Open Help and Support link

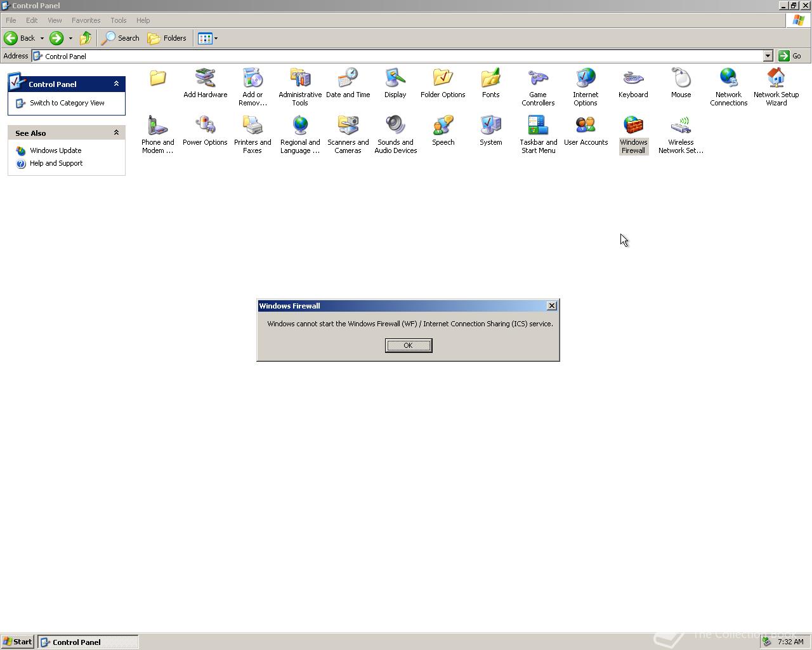click(x=56, y=163)
